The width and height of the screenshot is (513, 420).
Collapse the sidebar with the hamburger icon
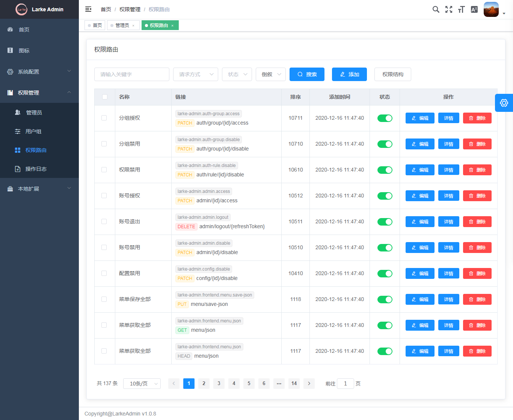pyautogui.click(x=88, y=9)
